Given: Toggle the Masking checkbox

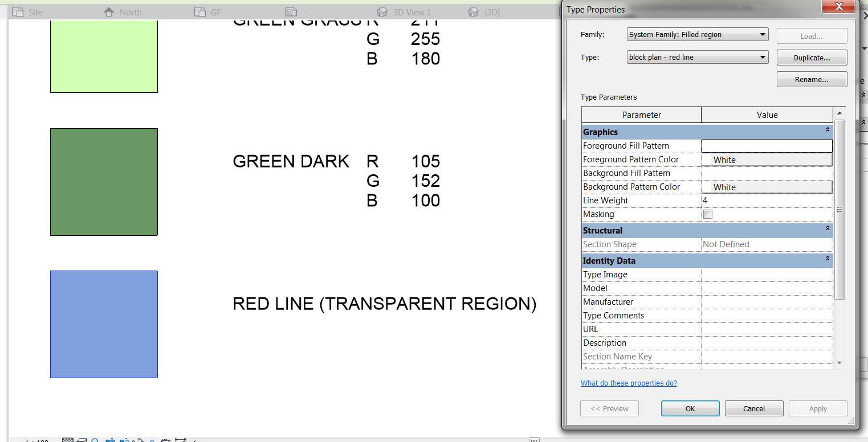Looking at the screenshot, I should coord(708,215).
